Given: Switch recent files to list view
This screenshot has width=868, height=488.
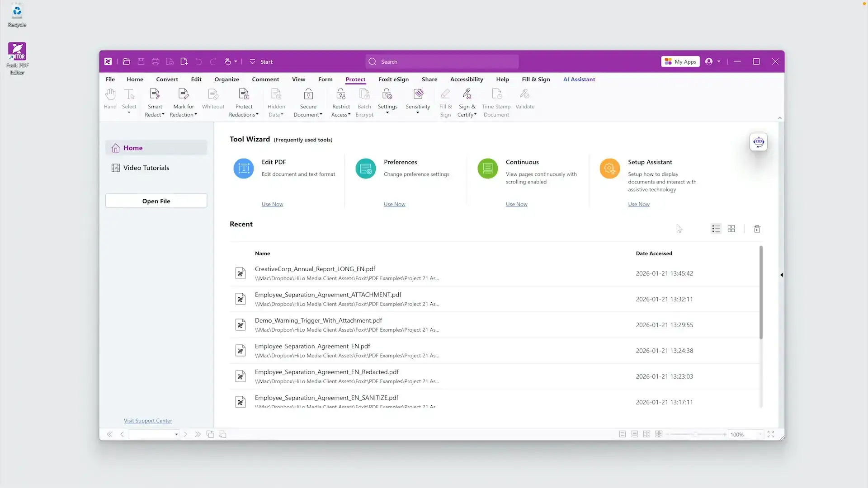Looking at the screenshot, I should (716, 229).
